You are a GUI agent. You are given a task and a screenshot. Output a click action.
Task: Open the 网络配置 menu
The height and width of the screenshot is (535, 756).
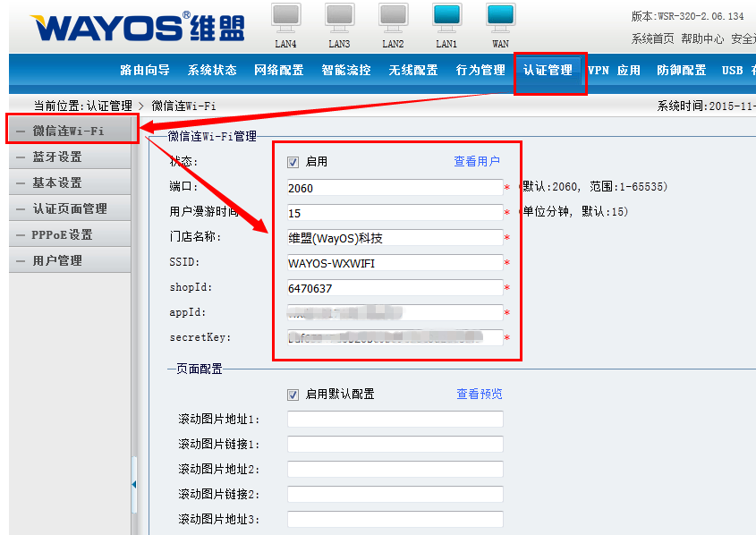point(278,71)
